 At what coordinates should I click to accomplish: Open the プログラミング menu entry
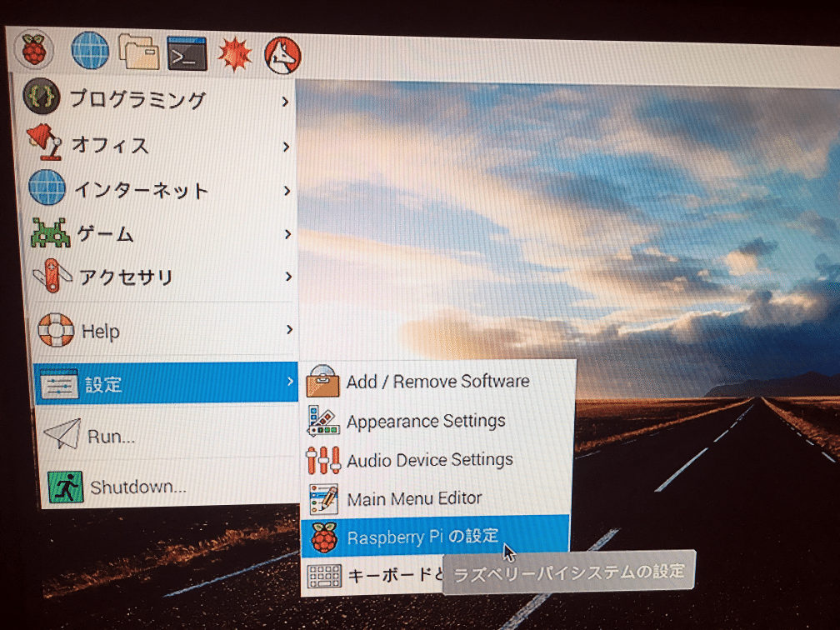click(x=157, y=98)
